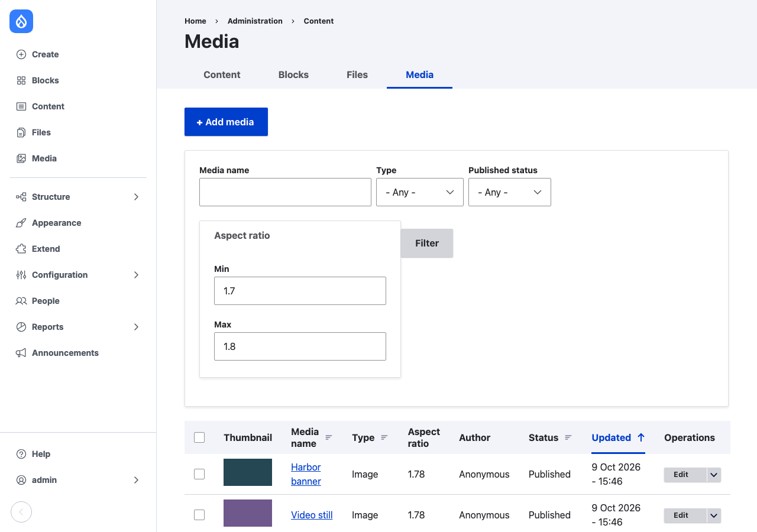Click the Help question mark icon

coord(21,454)
